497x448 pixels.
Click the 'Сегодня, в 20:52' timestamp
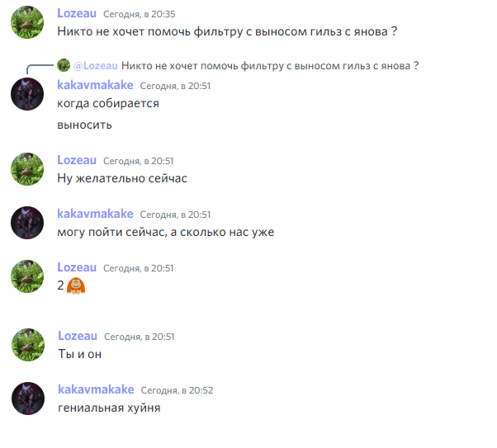coord(177,390)
